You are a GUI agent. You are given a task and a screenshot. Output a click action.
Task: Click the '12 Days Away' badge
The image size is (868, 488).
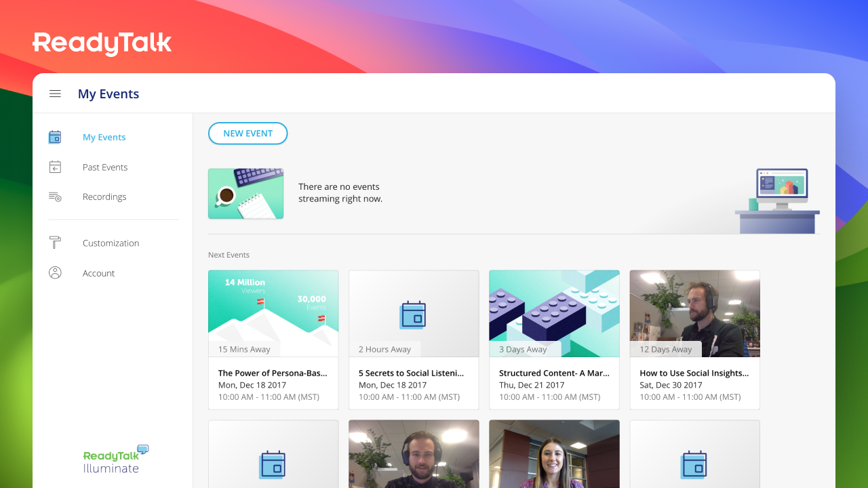pyautogui.click(x=666, y=349)
